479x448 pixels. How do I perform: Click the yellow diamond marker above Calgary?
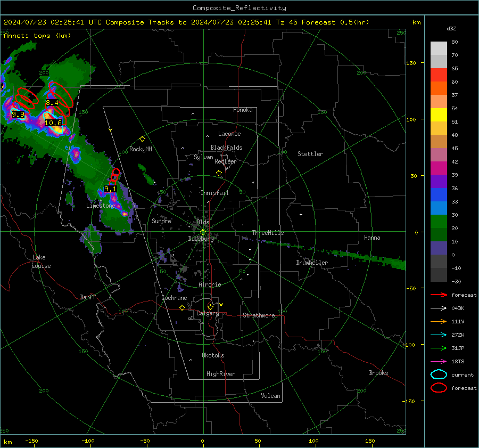210,307
